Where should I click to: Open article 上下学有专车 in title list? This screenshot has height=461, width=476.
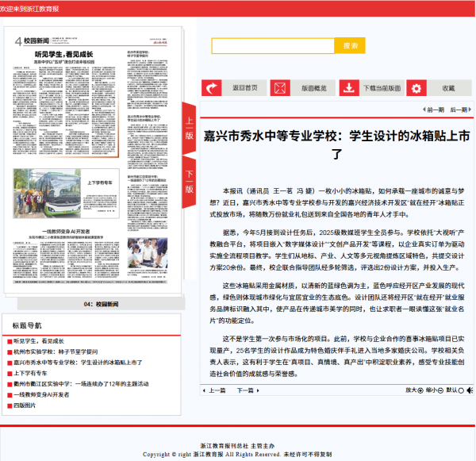(x=30, y=373)
